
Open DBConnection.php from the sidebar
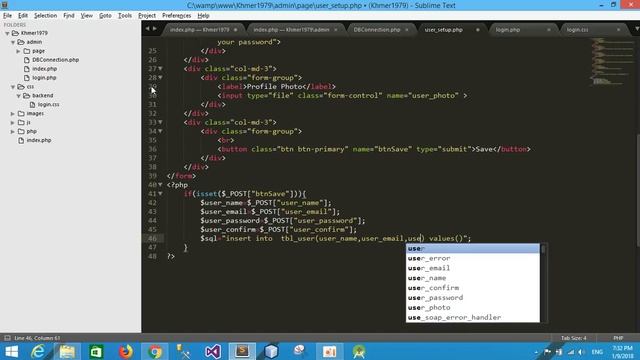tap(55, 60)
